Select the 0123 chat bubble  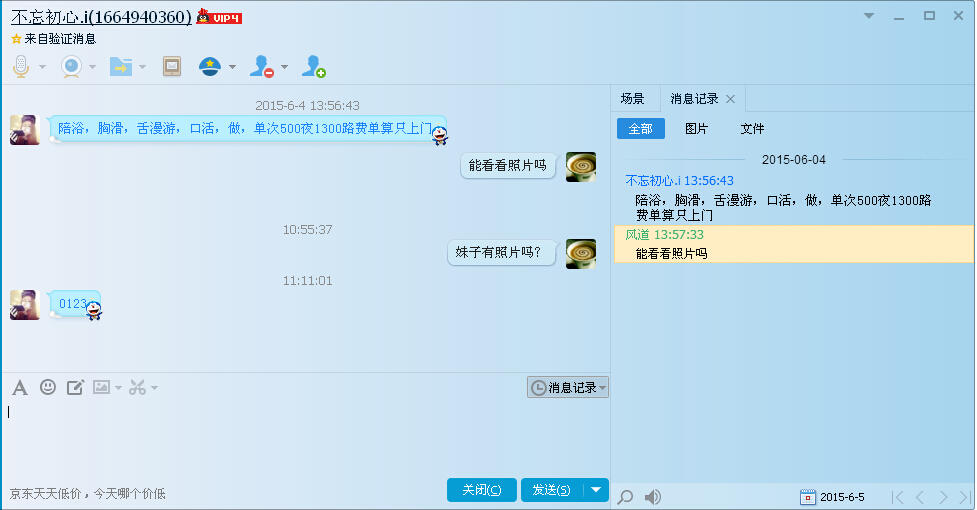coord(75,304)
